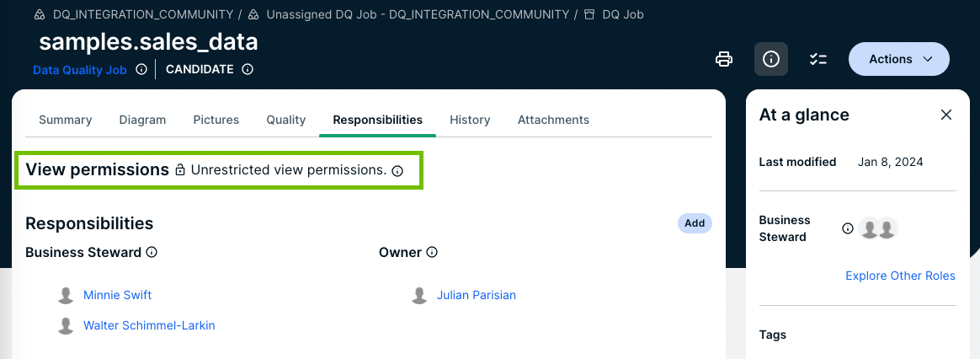Open the tasks checklist icon

coord(818,59)
